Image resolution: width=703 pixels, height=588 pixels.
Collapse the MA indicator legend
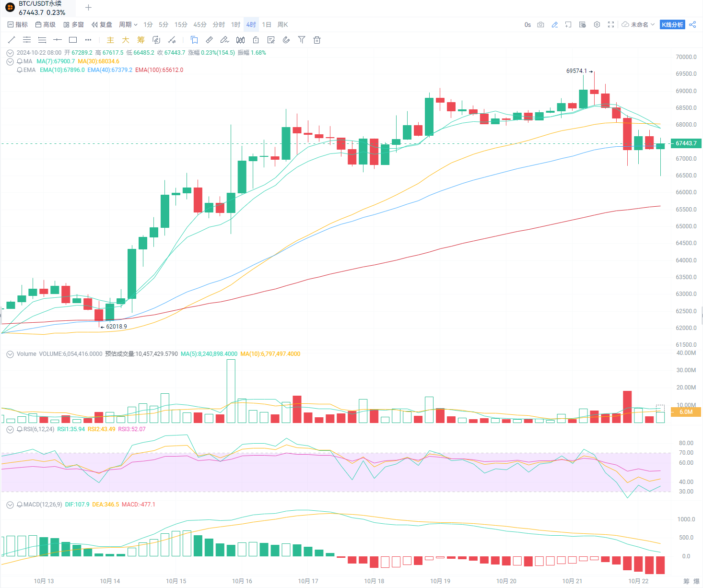coord(10,61)
